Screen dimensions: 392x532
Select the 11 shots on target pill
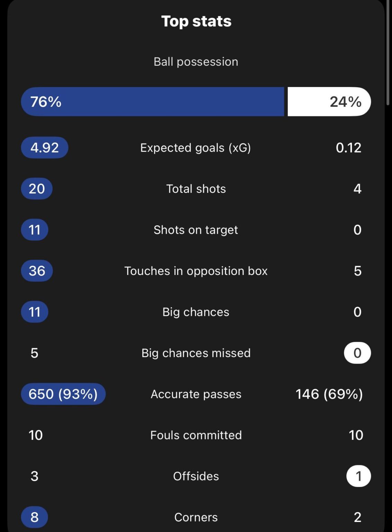coord(35,229)
